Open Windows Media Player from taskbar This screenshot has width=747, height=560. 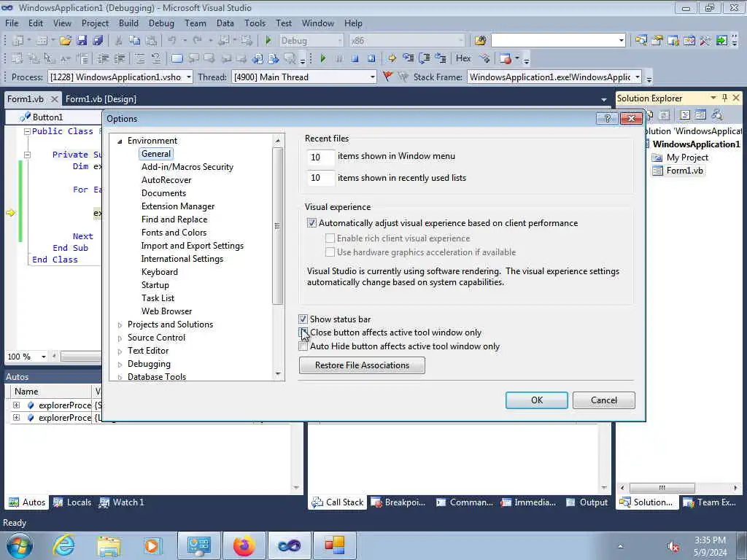point(152,545)
